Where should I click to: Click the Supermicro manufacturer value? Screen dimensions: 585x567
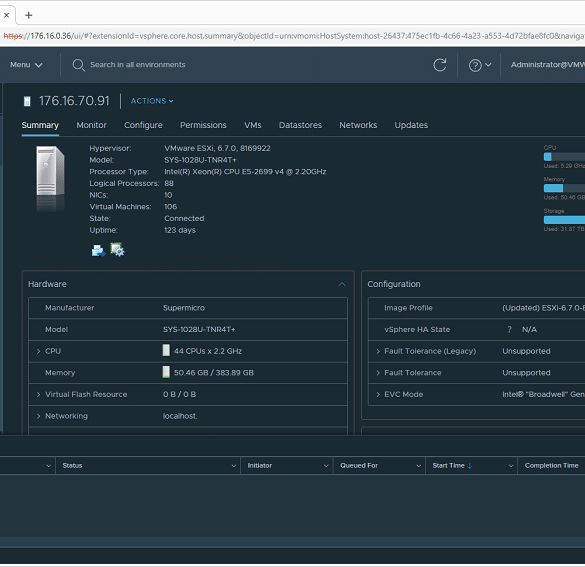tap(184, 308)
